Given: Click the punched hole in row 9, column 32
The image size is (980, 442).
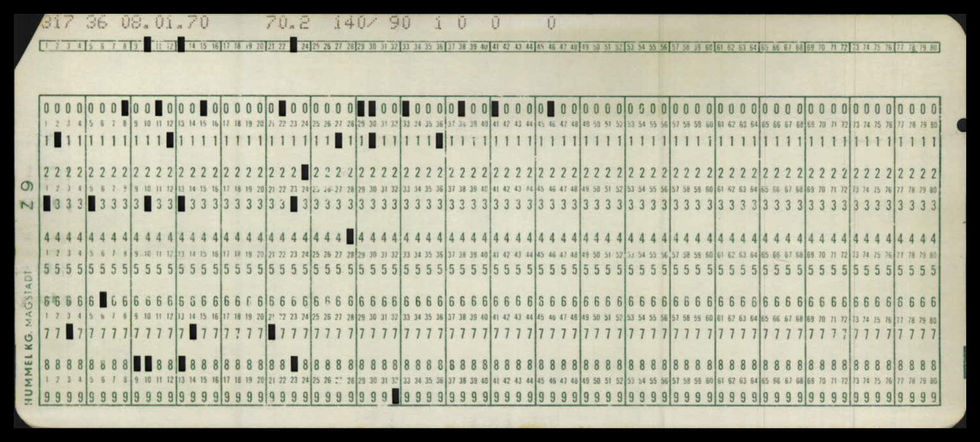Looking at the screenshot, I should pos(395,396).
